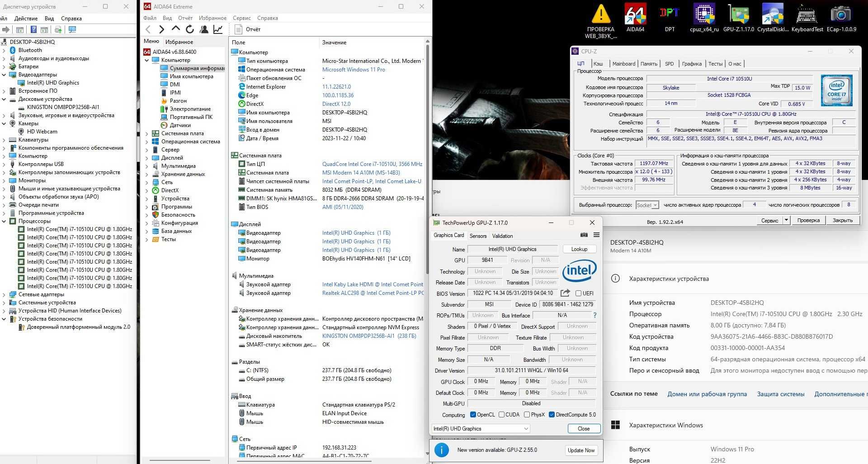This screenshot has width=868, height=464.
Task: Toggle the UEFI checkbox in GPU-Z
Action: [x=578, y=294]
